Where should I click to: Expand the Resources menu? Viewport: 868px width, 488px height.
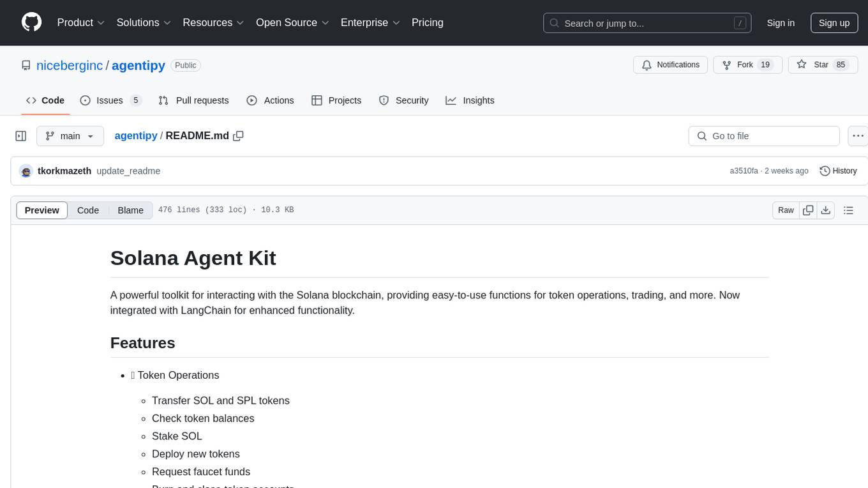(x=213, y=22)
